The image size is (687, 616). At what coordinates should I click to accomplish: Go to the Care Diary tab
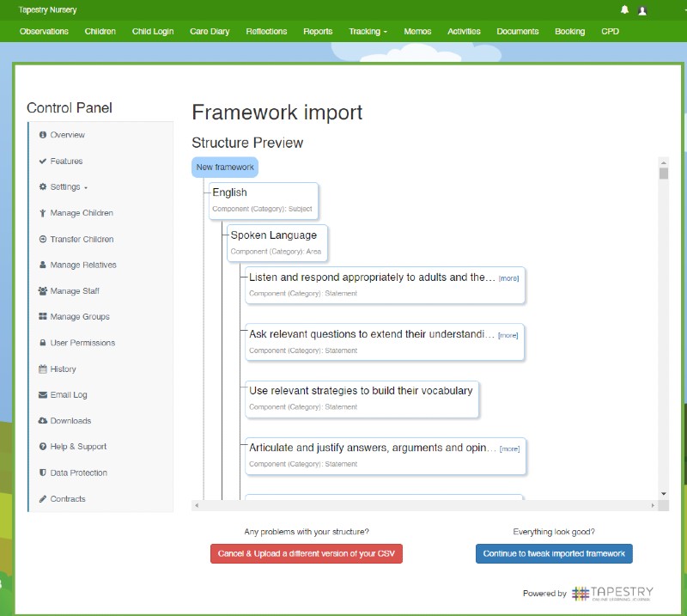[210, 32]
